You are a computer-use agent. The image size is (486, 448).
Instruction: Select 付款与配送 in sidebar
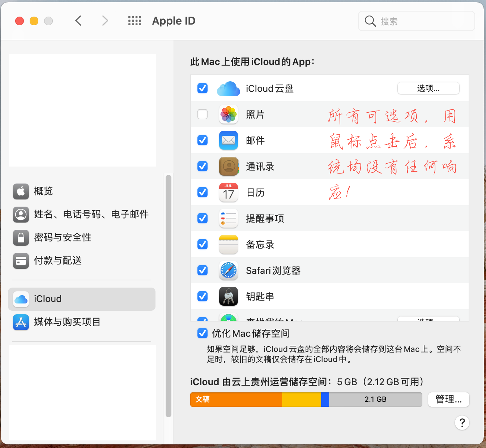pos(82,260)
